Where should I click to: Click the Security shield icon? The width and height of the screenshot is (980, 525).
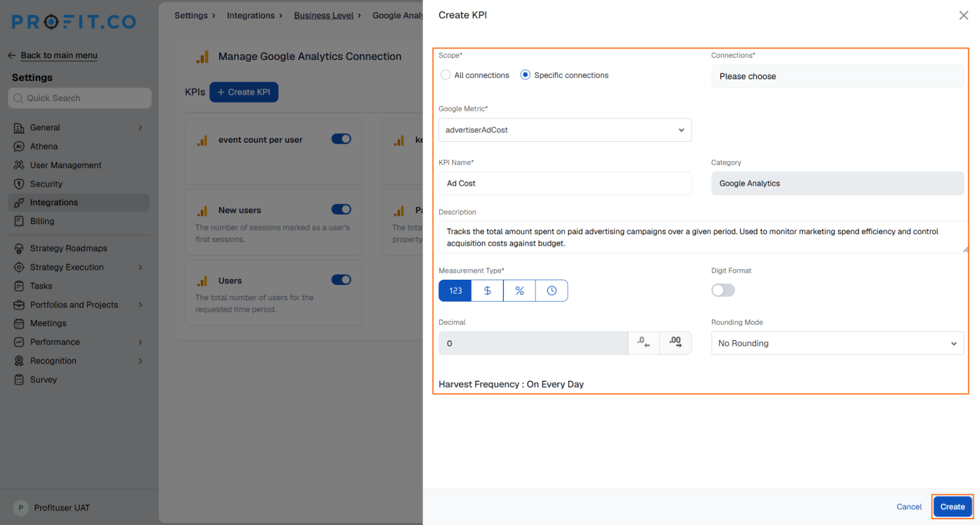coord(19,184)
